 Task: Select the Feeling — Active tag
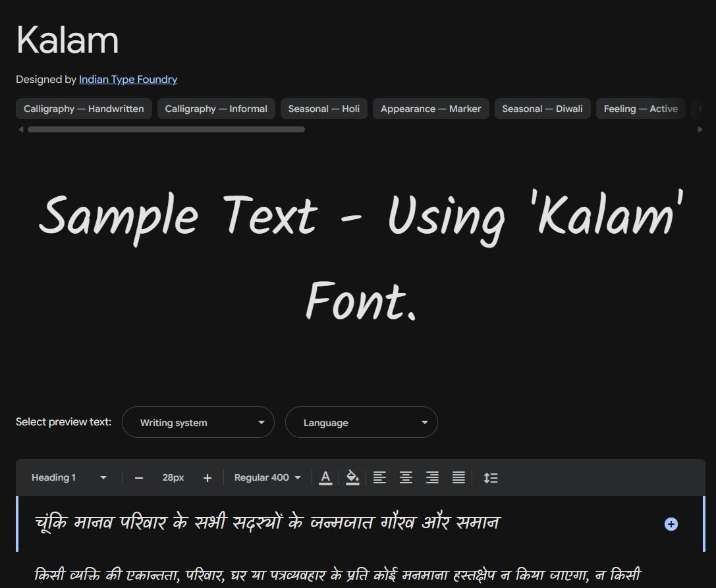pyautogui.click(x=641, y=109)
